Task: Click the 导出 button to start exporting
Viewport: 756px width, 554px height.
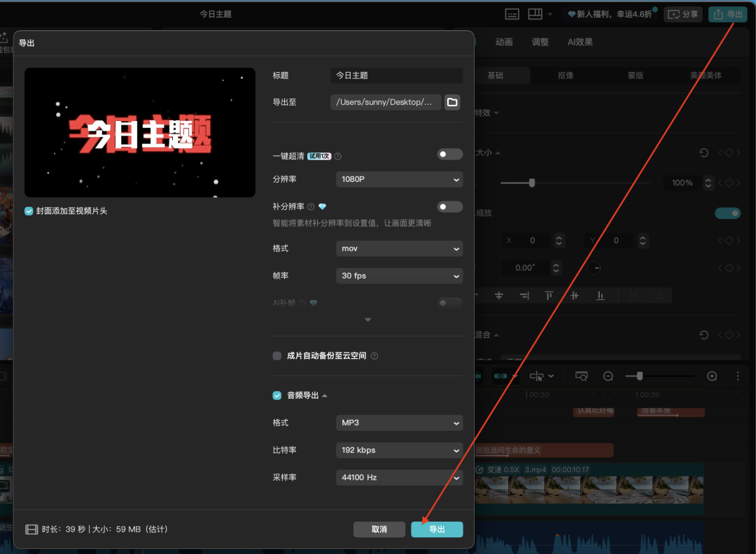Action: pyautogui.click(x=437, y=530)
